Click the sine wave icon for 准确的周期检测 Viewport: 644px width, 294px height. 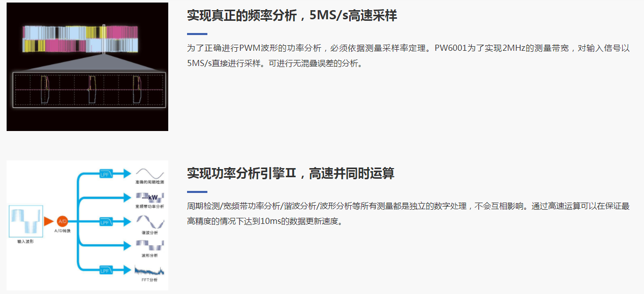click(149, 172)
